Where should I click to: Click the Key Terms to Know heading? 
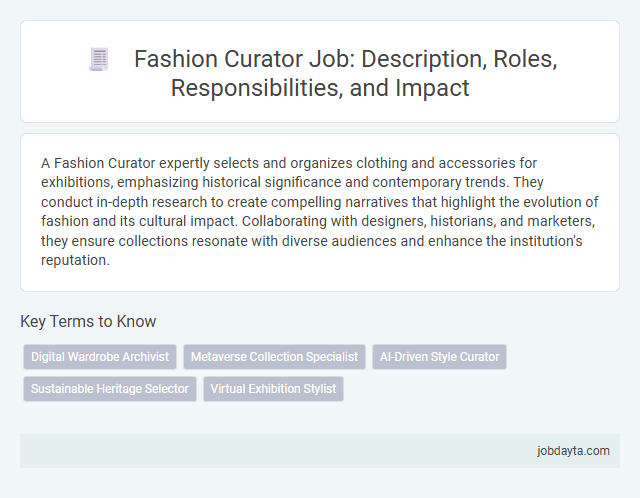click(88, 321)
